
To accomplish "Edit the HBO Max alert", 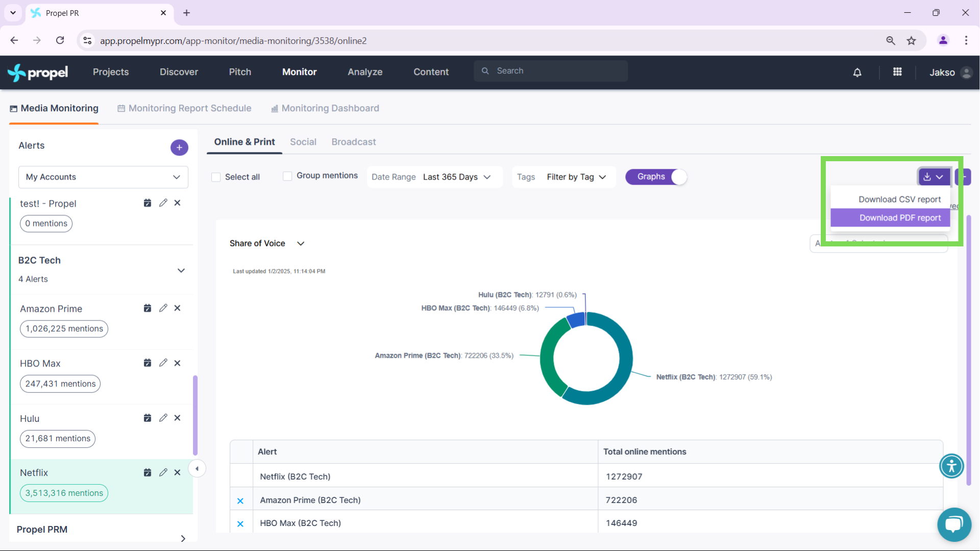I will pos(163,363).
